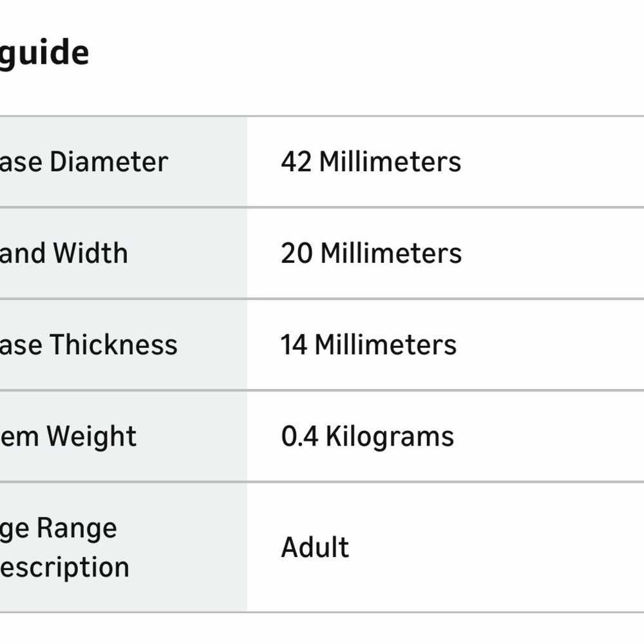
Task: Select the Case Diameter label cell
Action: click(x=123, y=162)
